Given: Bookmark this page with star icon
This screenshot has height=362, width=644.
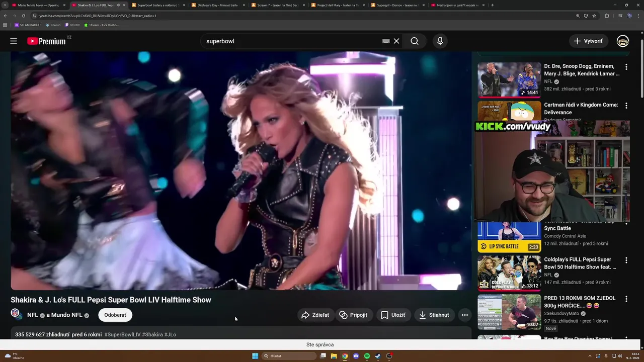Looking at the screenshot, I should (x=594, y=16).
